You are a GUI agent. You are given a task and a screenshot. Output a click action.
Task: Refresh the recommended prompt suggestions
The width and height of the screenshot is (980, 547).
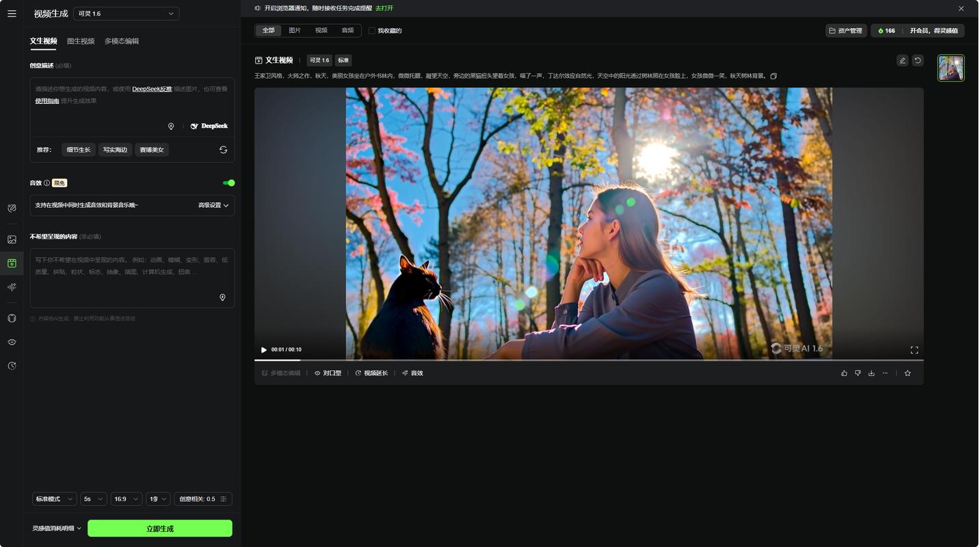(x=223, y=150)
